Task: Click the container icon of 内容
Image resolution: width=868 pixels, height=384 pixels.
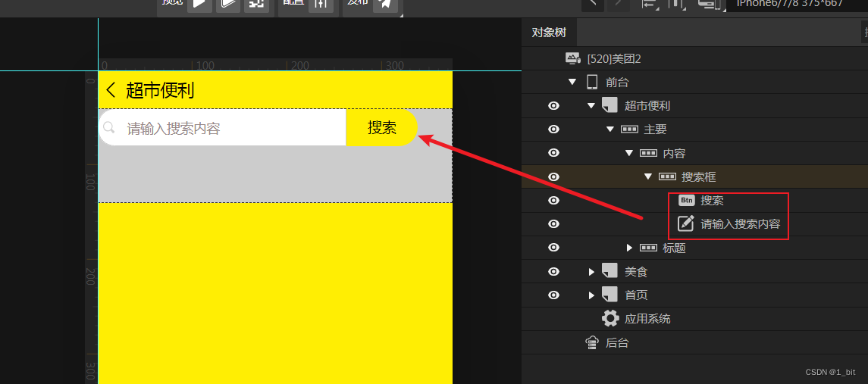Action: [x=648, y=153]
